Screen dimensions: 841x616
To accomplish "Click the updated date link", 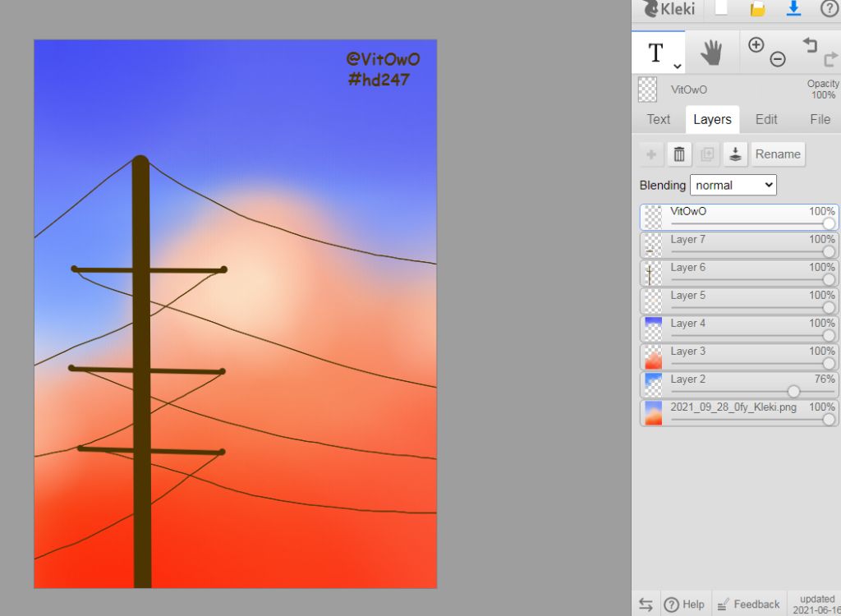I will (x=816, y=605).
